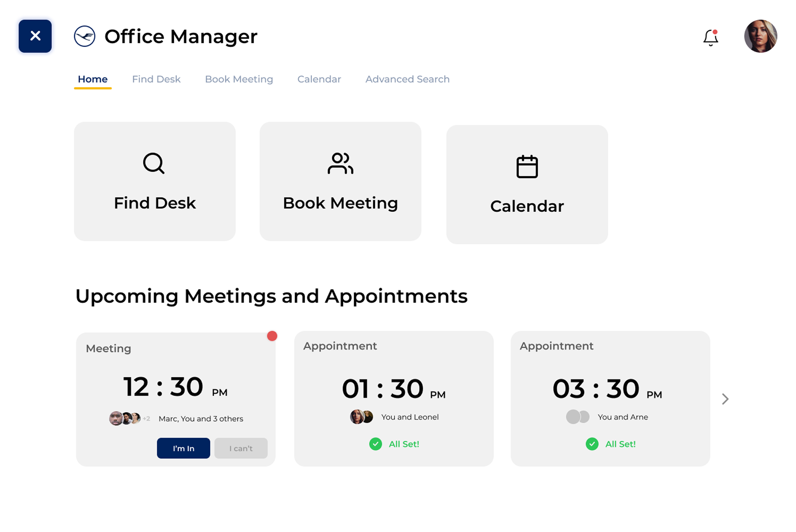Click the green checkmark on 03:30 appointment
The height and width of the screenshot is (532, 796).
(x=592, y=444)
